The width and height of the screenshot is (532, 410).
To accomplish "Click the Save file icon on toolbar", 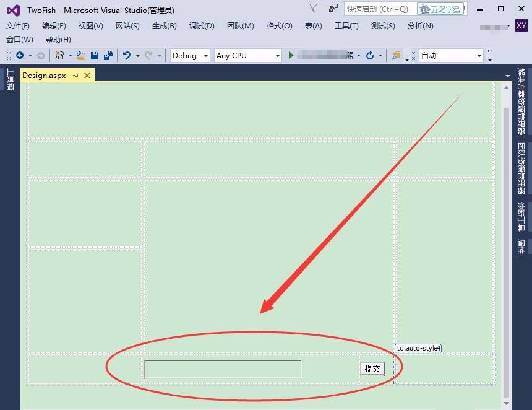I will (94, 55).
